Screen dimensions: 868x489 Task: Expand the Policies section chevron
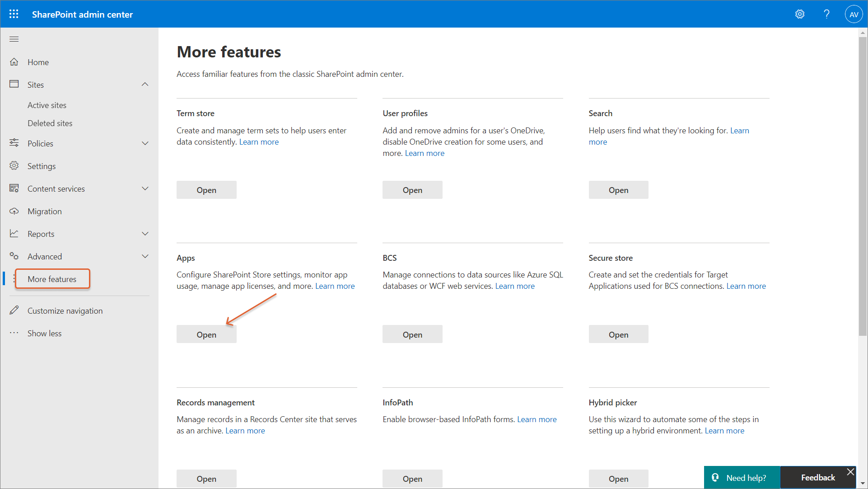[x=145, y=143]
